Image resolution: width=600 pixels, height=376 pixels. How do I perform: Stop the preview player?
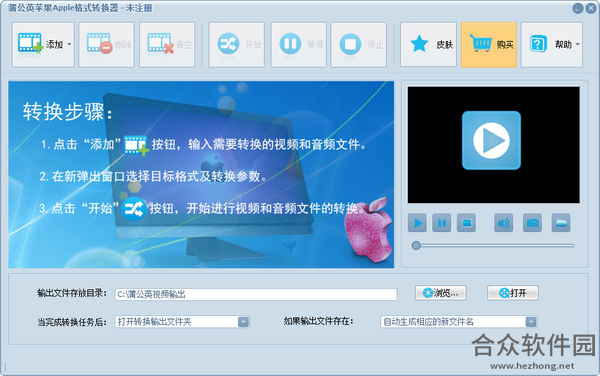466,223
